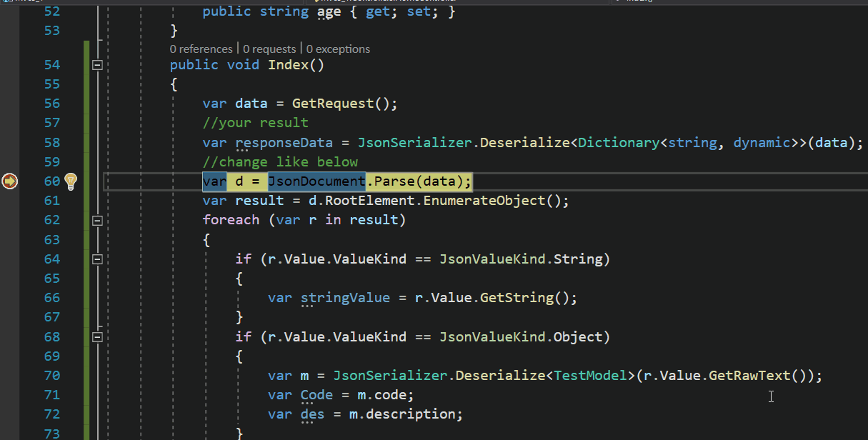Click line number 56 in the margin
The image size is (868, 440).
click(52, 104)
